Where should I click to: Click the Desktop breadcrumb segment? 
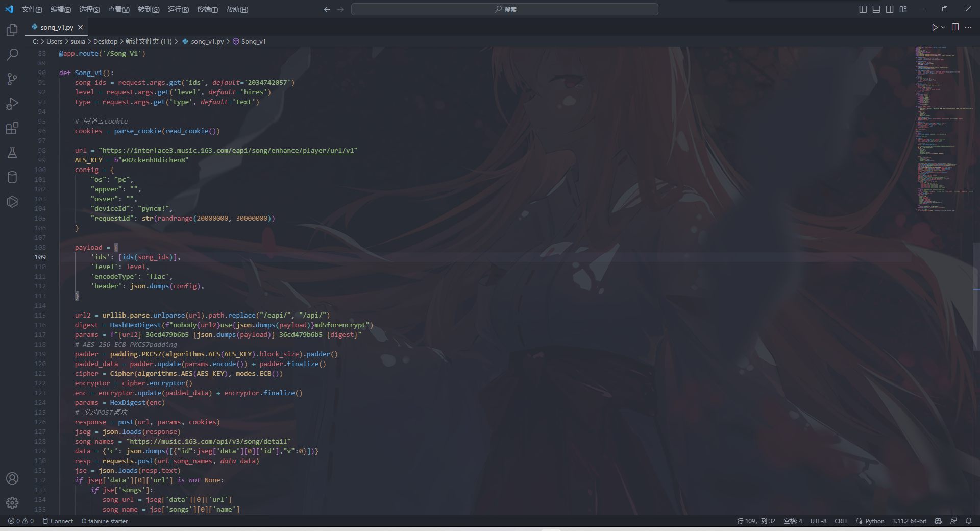click(105, 41)
